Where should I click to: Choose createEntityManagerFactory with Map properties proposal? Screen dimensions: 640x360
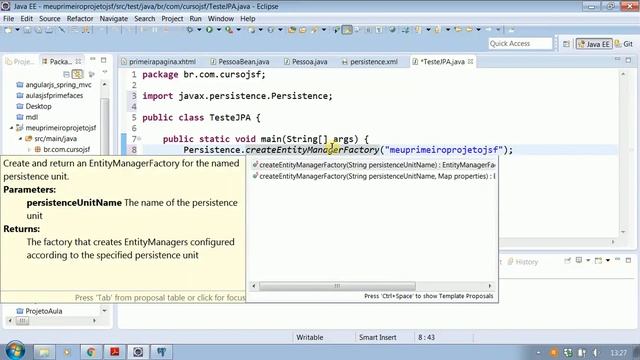coord(373,176)
